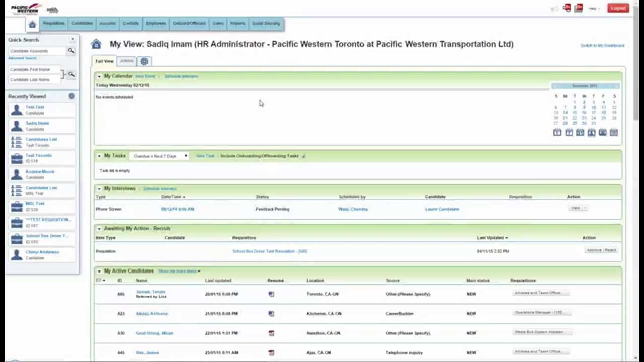The width and height of the screenshot is (644, 362).
Task: Click the Candidate First Name field
Action: (35, 70)
